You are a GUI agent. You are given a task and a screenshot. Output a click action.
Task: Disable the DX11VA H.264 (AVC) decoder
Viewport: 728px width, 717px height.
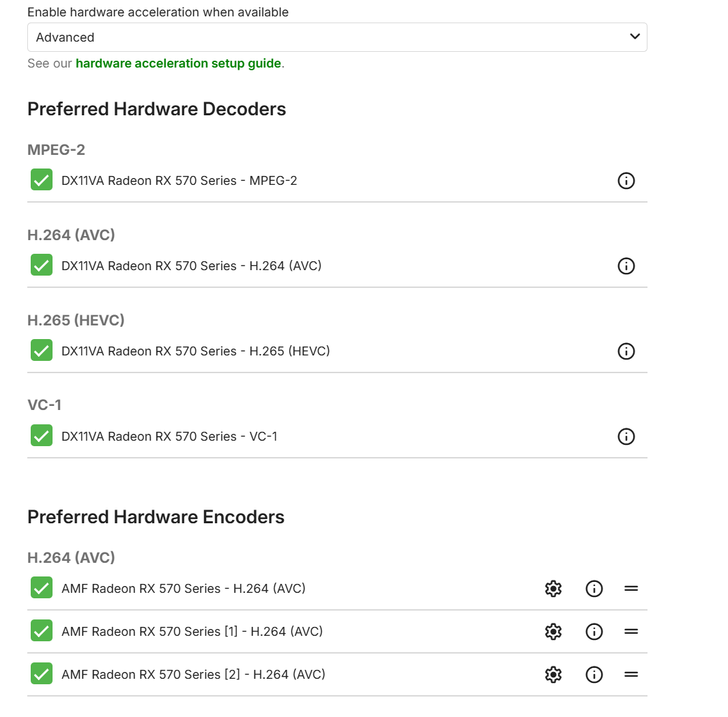42,265
